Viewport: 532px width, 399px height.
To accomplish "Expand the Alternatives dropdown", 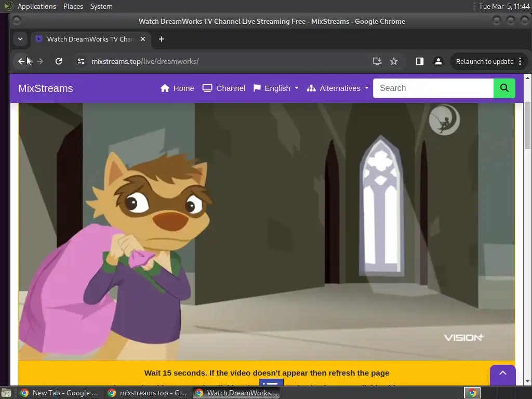I will [x=338, y=88].
